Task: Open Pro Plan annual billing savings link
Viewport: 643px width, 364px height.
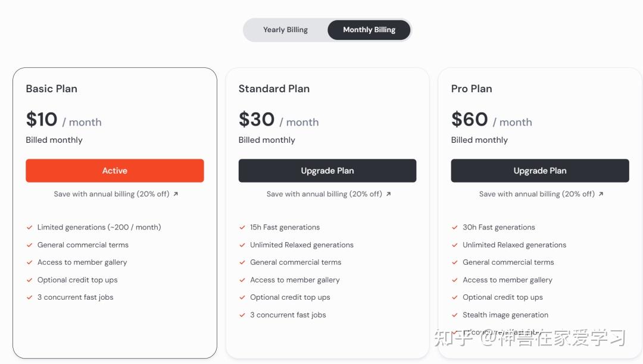Action: point(536,194)
